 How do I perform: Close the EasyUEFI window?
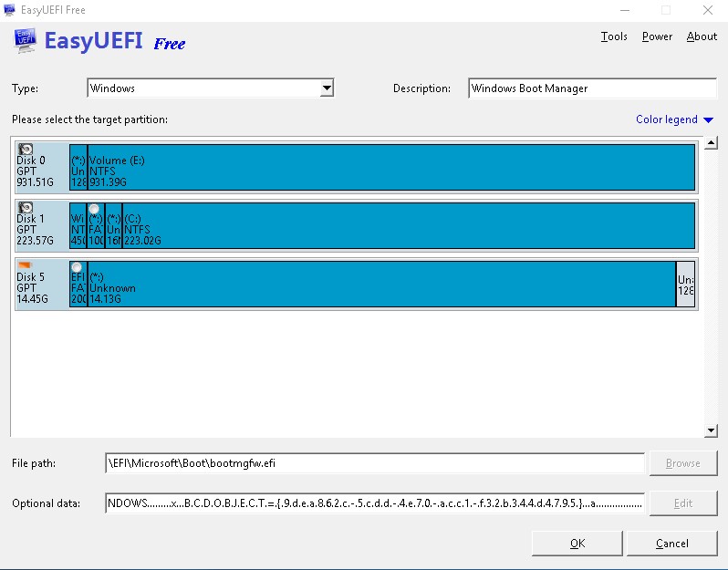(x=708, y=10)
